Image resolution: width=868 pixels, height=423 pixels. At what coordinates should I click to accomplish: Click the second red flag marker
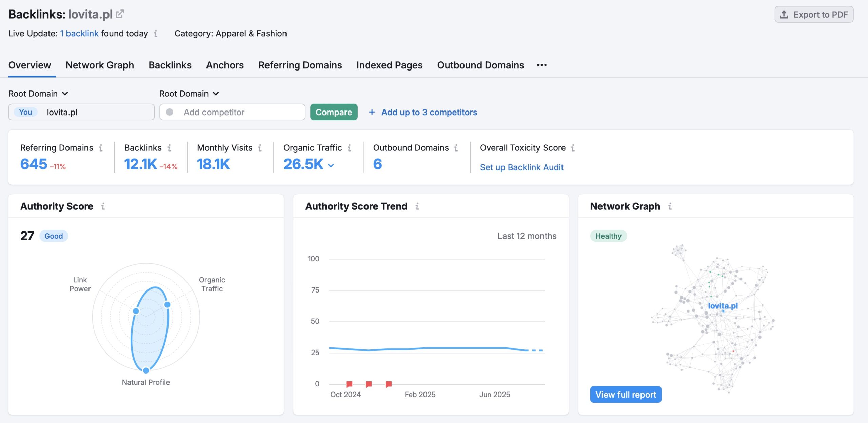pyautogui.click(x=369, y=384)
